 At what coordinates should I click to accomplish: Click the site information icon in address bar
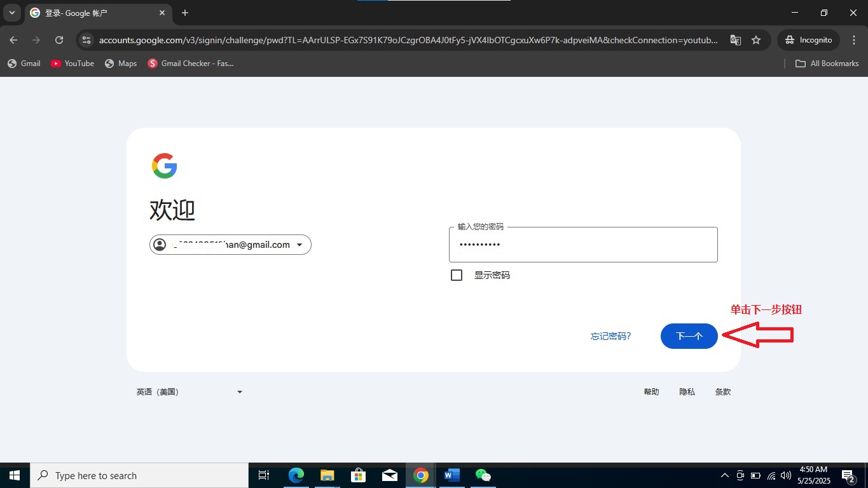87,40
